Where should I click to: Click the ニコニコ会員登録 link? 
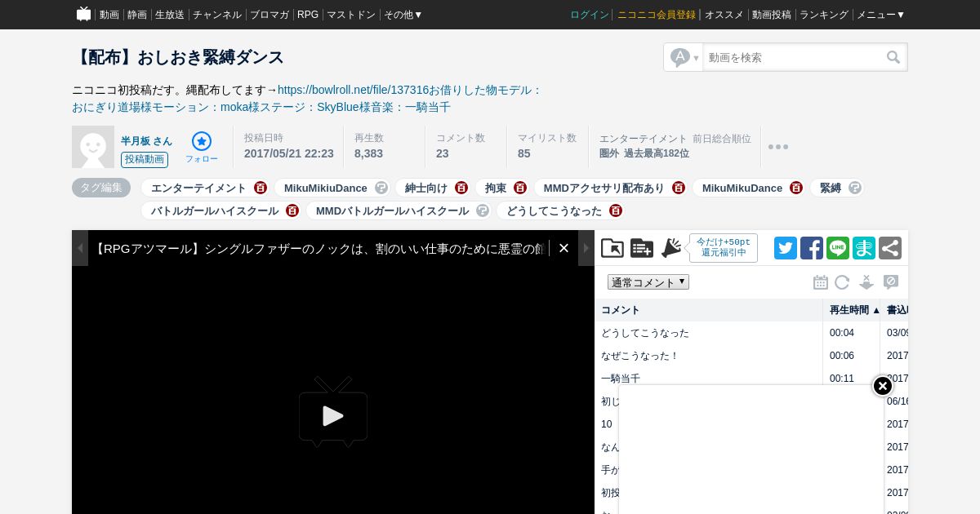(x=657, y=15)
